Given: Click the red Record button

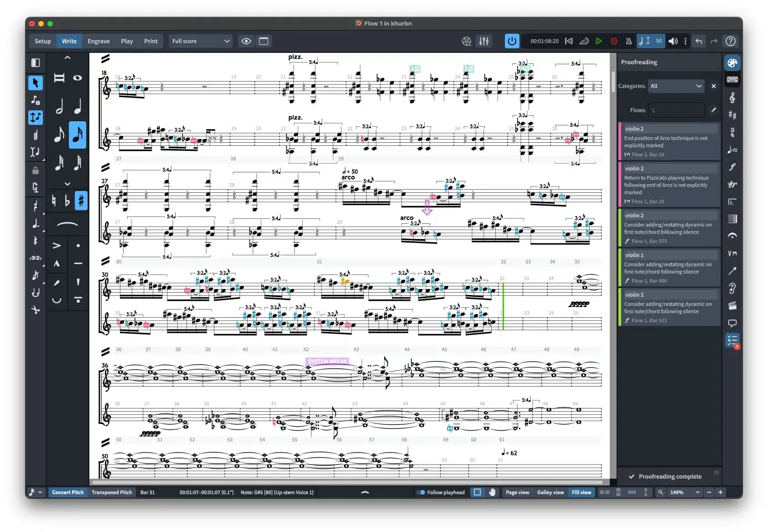Looking at the screenshot, I should click(x=613, y=41).
